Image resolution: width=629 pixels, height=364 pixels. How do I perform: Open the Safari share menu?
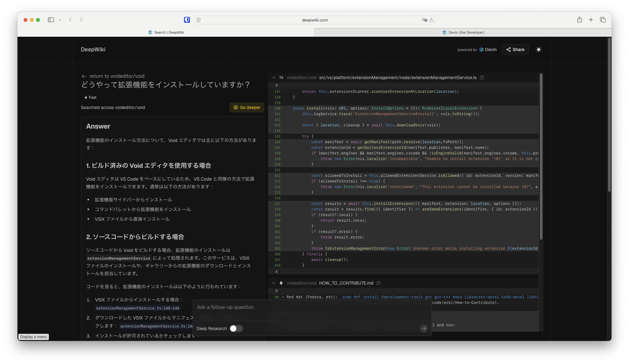579,20
